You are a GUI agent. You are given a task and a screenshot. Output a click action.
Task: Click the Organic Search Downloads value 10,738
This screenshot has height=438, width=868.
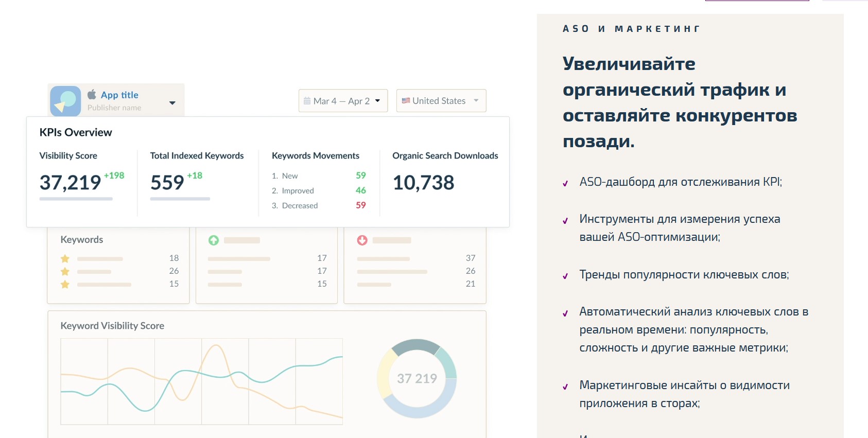423,183
